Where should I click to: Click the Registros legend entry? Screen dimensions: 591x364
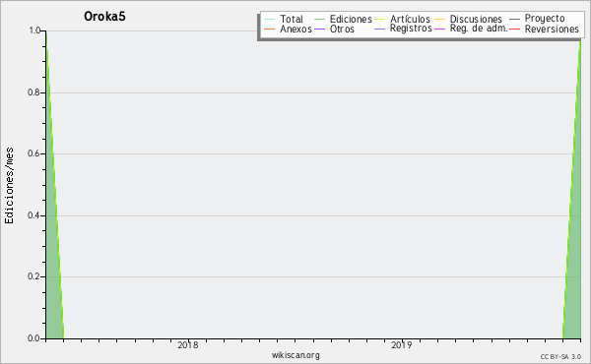pyautogui.click(x=403, y=29)
